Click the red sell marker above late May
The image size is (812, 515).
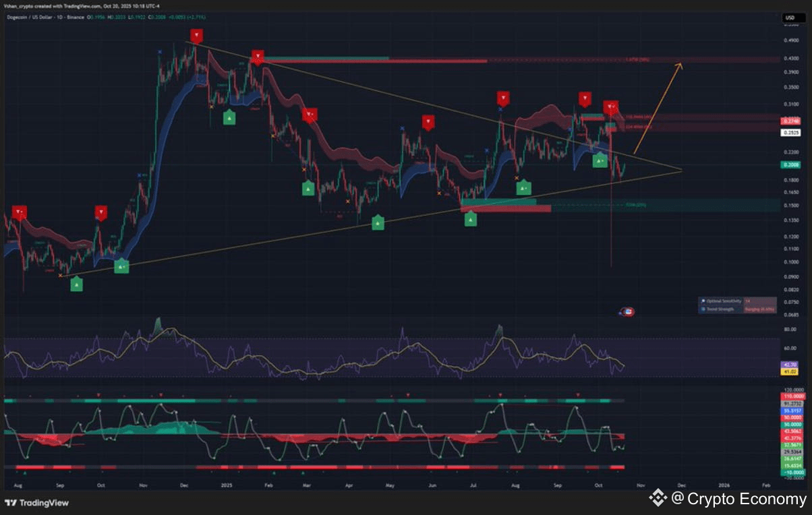click(x=428, y=123)
